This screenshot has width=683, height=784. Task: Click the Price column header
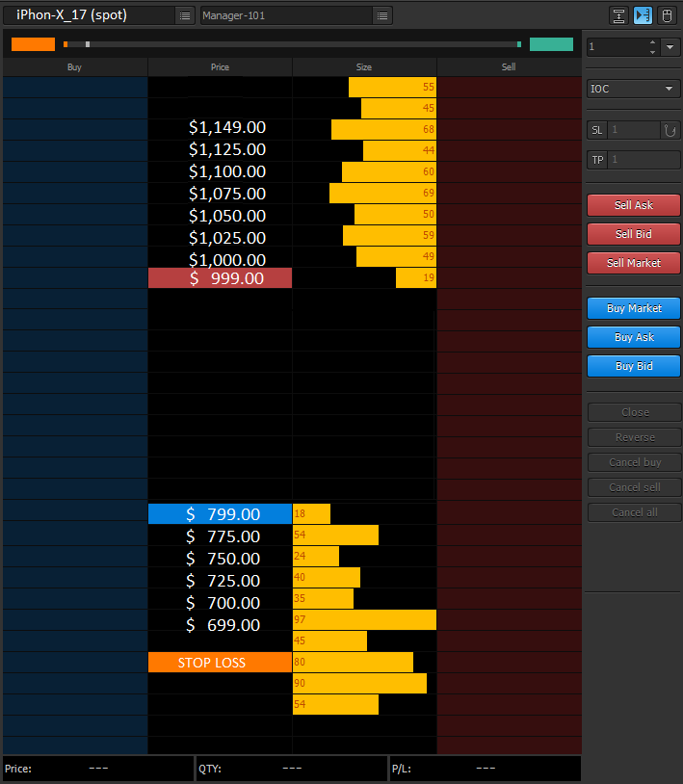pyautogui.click(x=220, y=67)
